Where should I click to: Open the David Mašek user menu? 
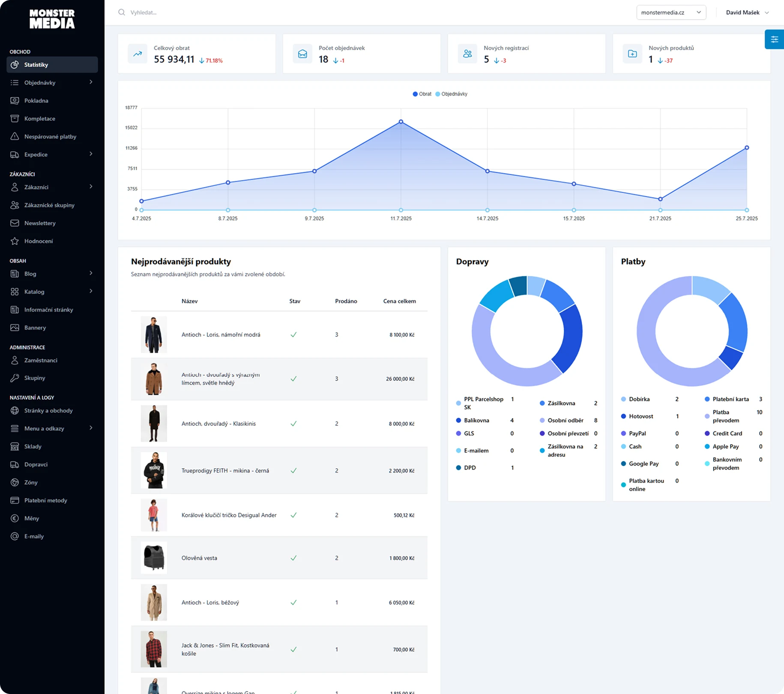(747, 12)
